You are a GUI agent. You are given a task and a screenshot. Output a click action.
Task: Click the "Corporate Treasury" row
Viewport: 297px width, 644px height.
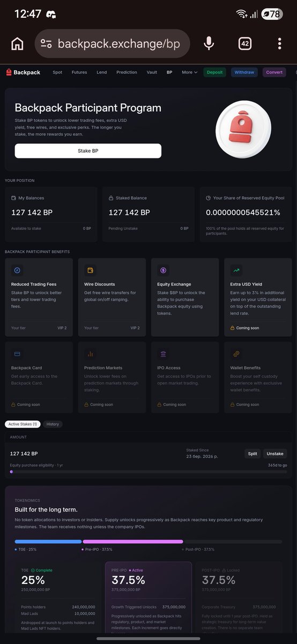coord(239,607)
